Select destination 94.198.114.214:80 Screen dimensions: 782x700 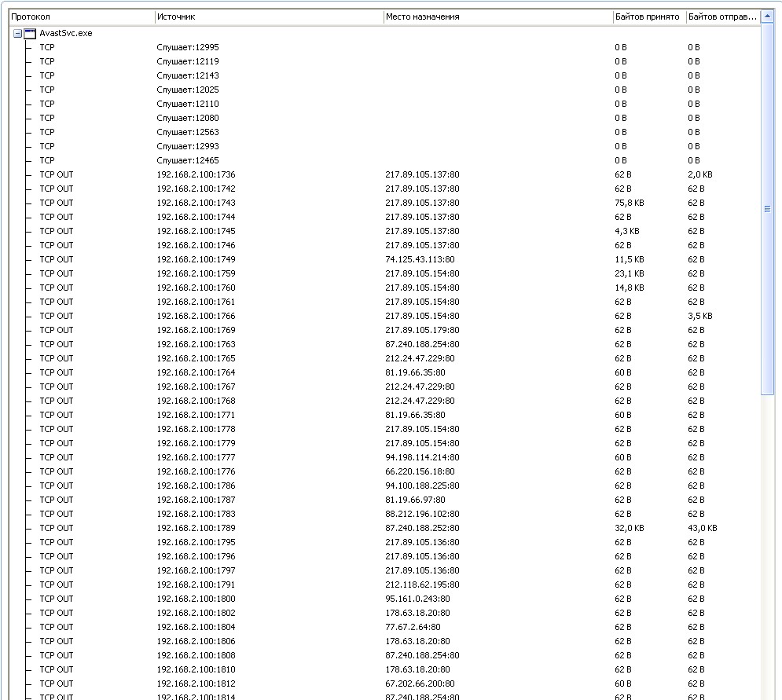click(422, 457)
